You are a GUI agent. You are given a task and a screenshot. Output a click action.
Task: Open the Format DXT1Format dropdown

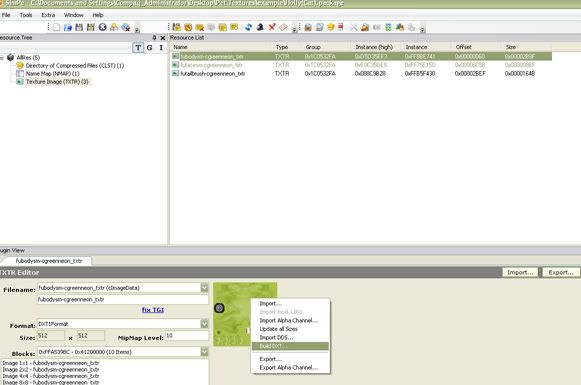point(204,324)
